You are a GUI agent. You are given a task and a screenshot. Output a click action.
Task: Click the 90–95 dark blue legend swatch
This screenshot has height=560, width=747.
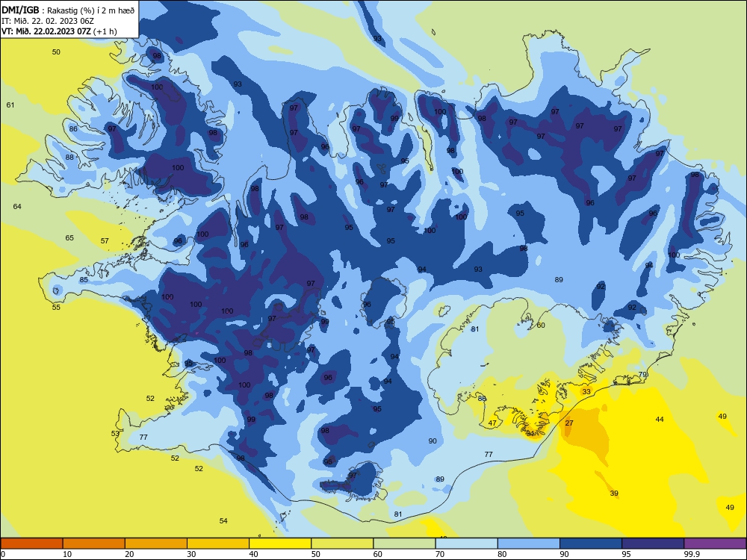pyautogui.click(x=591, y=544)
